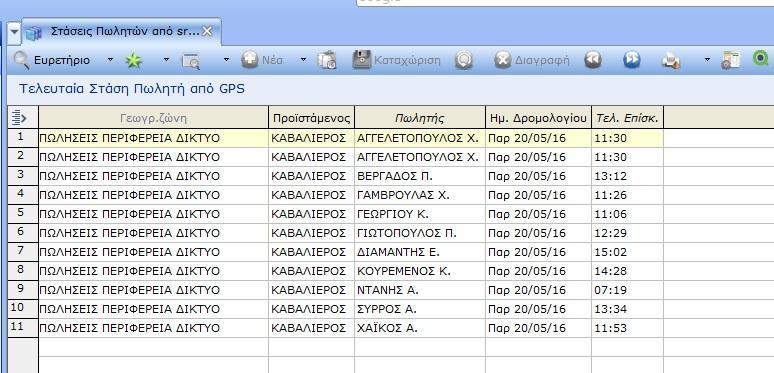Screen dimensions: 774x373
Task: Select row number 3 header
Action: tap(23, 176)
